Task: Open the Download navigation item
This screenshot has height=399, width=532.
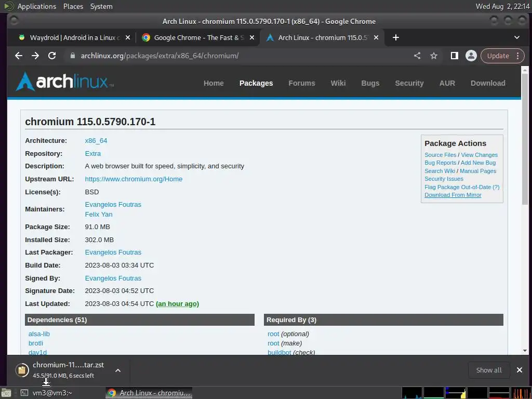Action: (487, 83)
